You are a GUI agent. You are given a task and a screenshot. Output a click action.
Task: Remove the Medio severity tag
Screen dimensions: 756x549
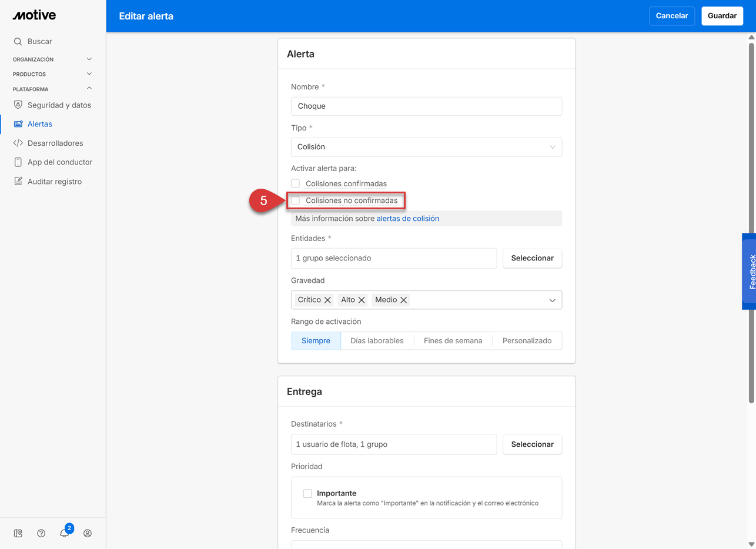(404, 300)
